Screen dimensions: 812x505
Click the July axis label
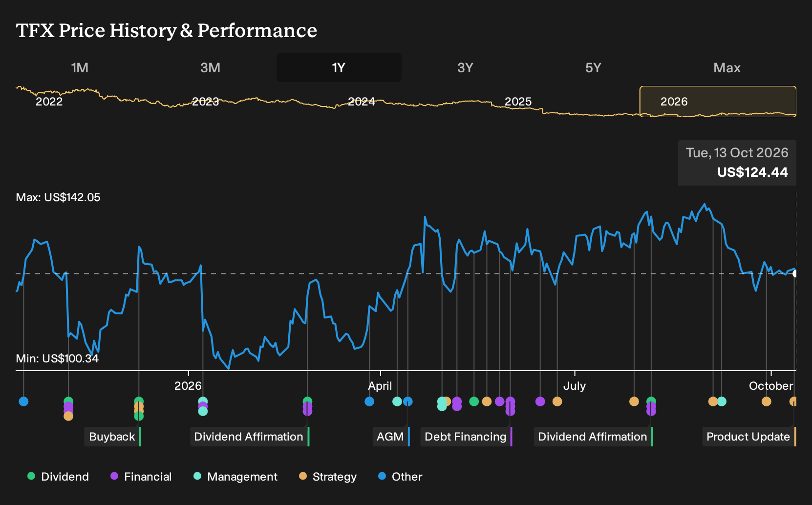tap(575, 386)
